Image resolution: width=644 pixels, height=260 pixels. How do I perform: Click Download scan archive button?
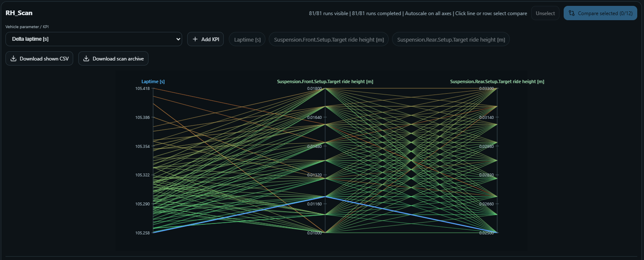(113, 58)
